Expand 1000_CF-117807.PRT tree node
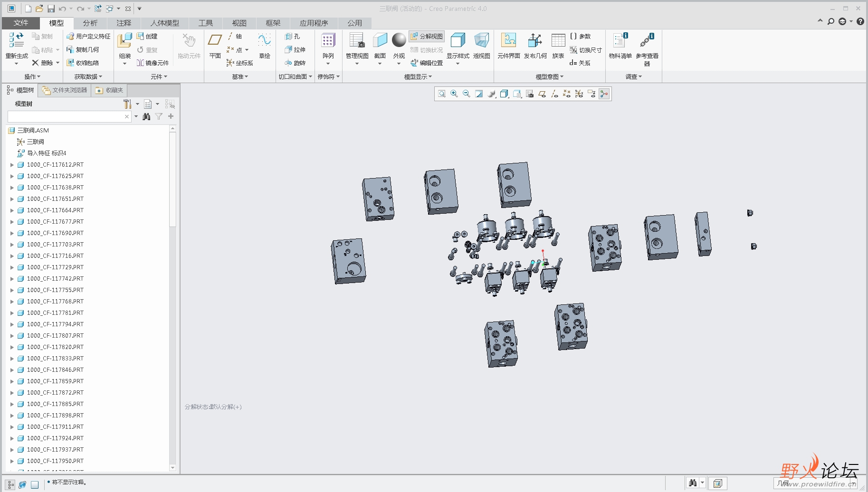 tap(12, 336)
